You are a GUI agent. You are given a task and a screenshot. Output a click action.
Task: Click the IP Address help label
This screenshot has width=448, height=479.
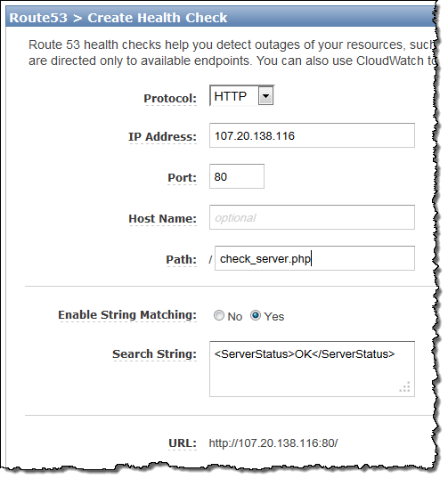coord(162,137)
